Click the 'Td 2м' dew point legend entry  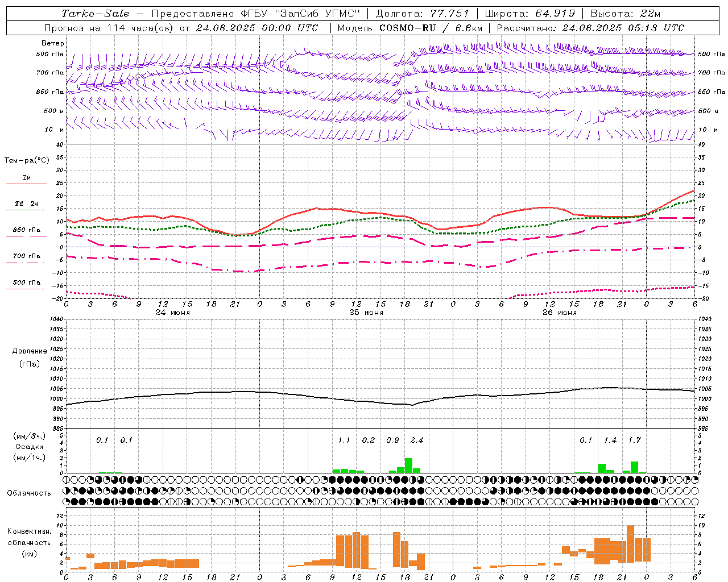[x=27, y=203]
